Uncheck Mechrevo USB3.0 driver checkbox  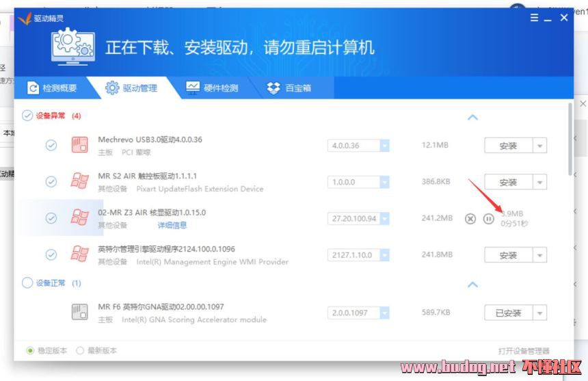click(x=51, y=145)
